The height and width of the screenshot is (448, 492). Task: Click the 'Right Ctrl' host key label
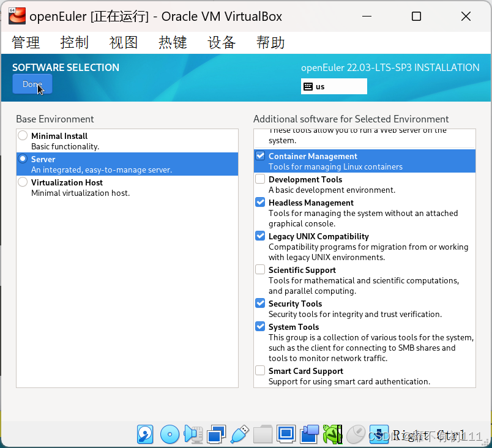click(x=428, y=435)
